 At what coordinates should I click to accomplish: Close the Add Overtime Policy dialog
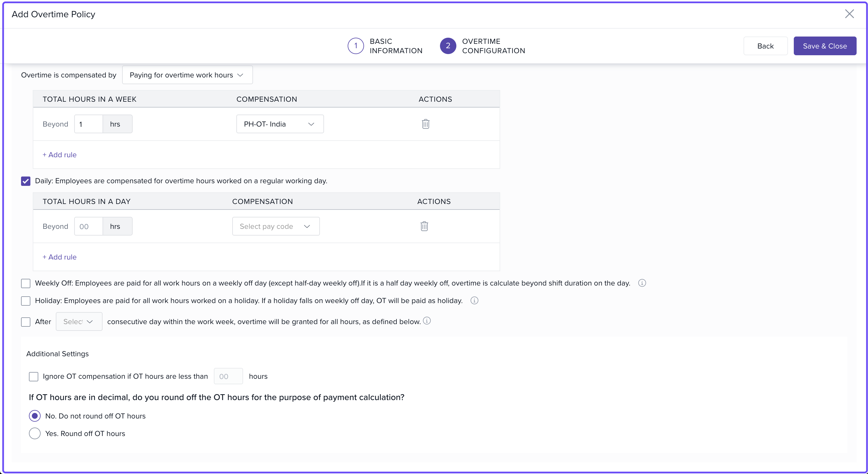(849, 14)
